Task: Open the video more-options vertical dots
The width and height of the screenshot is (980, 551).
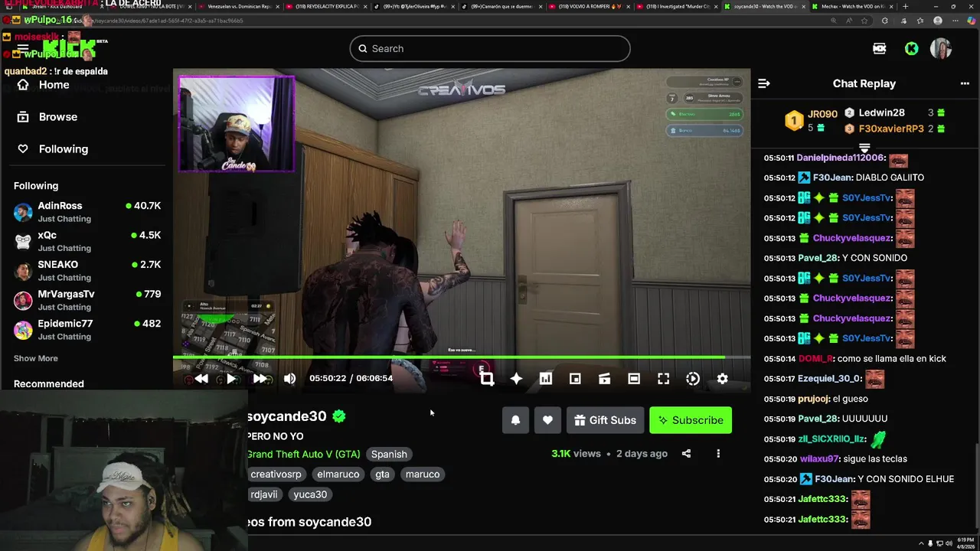Action: click(x=718, y=454)
